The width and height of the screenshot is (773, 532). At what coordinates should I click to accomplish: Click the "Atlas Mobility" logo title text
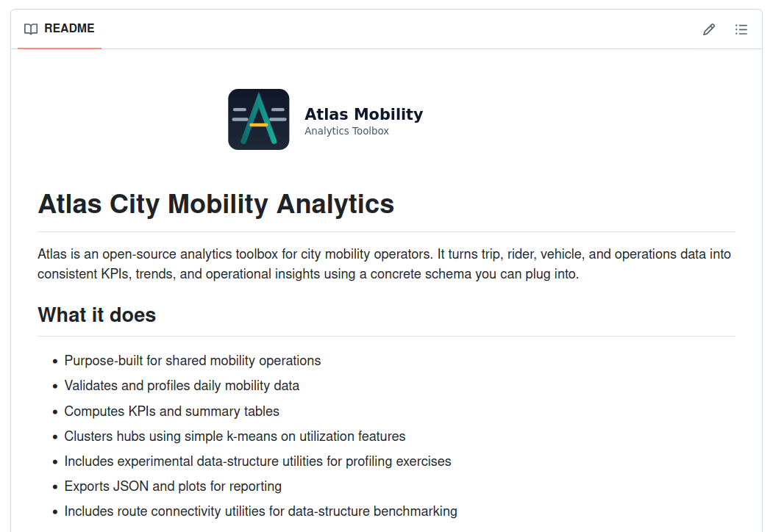[x=363, y=114]
